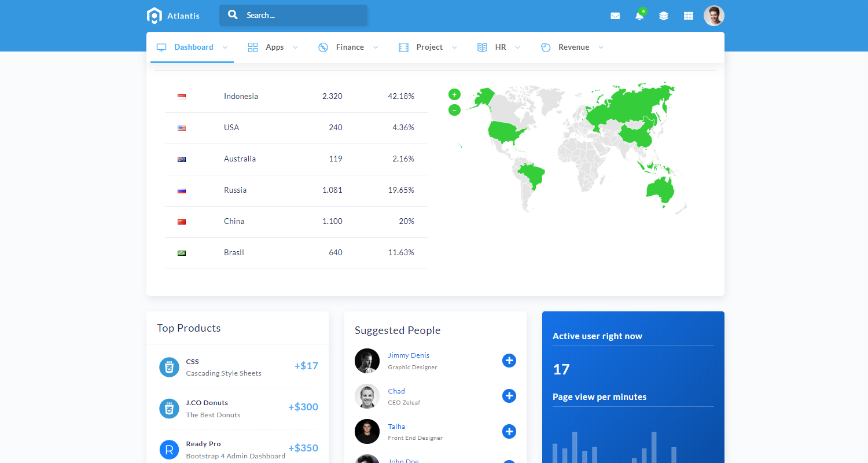Click Talha avatar photo
Screen dimensions: 868x463
coord(367,431)
